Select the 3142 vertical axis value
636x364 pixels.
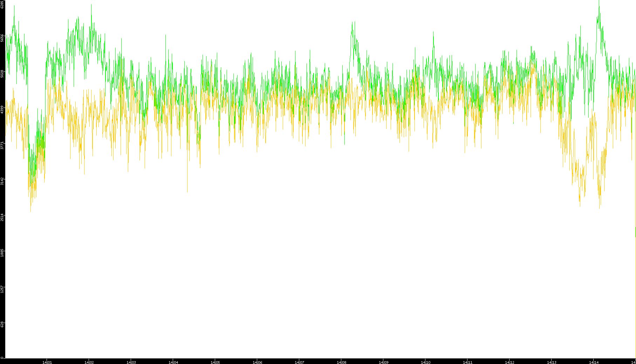point(2,181)
